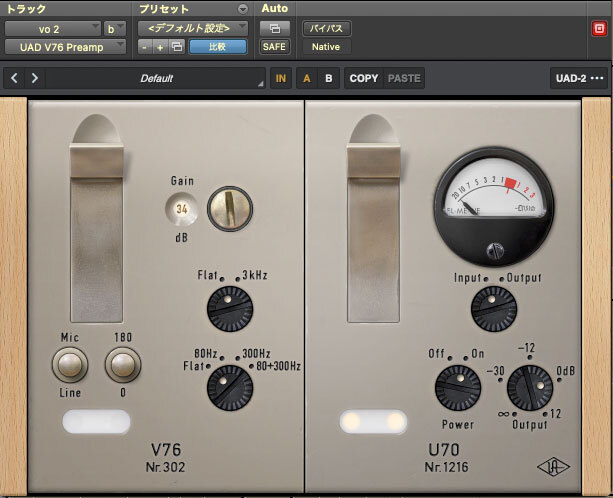Click the 3kHz filter label
The width and height of the screenshot is (613, 498).
point(255,275)
